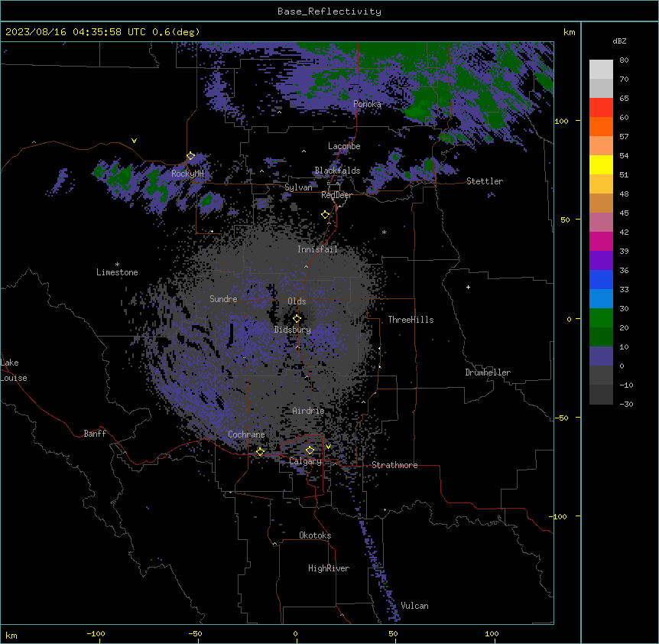Select the Drumheller label
This screenshot has height=644, width=659.
pos(488,372)
